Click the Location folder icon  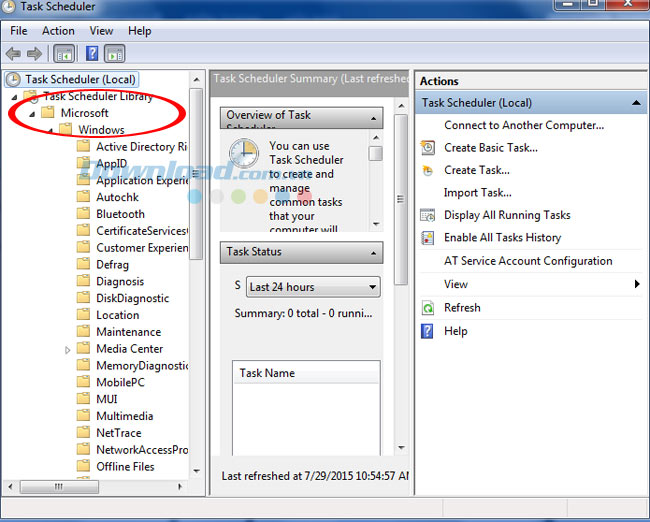(x=83, y=314)
